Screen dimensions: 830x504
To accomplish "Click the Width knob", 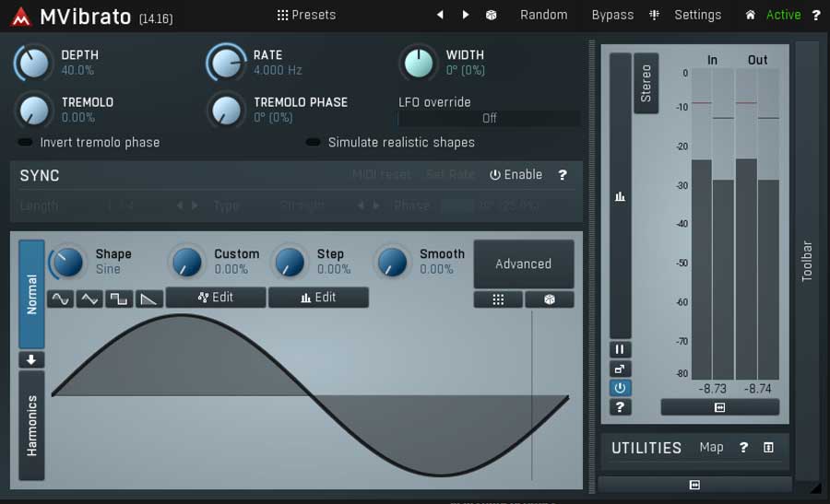I will tap(418, 63).
